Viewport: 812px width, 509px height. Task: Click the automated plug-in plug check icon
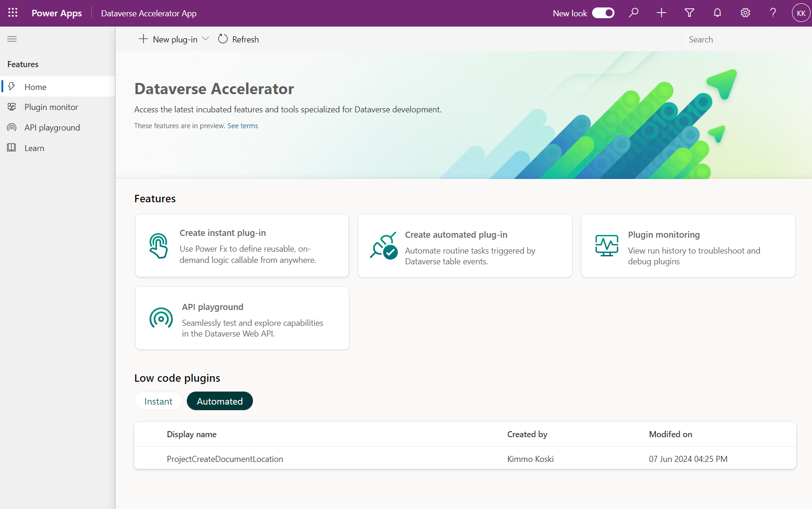click(383, 246)
